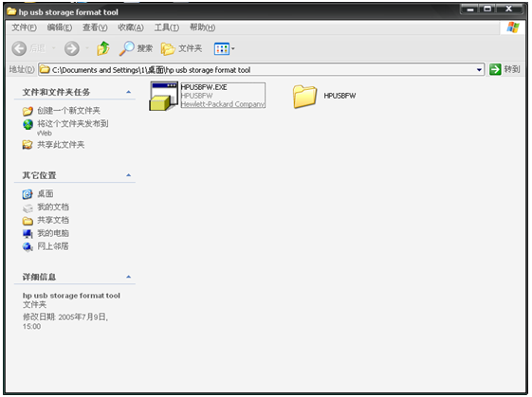
Task: Open the Edit (编辑) menu
Action: [60, 27]
